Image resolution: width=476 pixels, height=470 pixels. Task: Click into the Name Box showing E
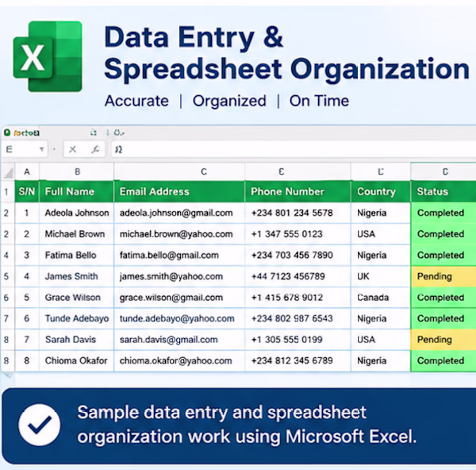pyautogui.click(x=25, y=149)
